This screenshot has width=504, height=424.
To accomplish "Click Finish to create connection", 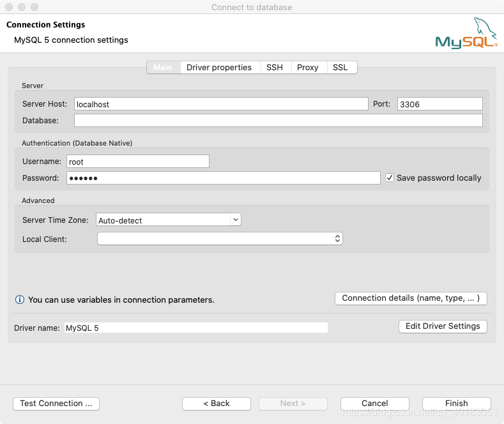I will tap(457, 404).
